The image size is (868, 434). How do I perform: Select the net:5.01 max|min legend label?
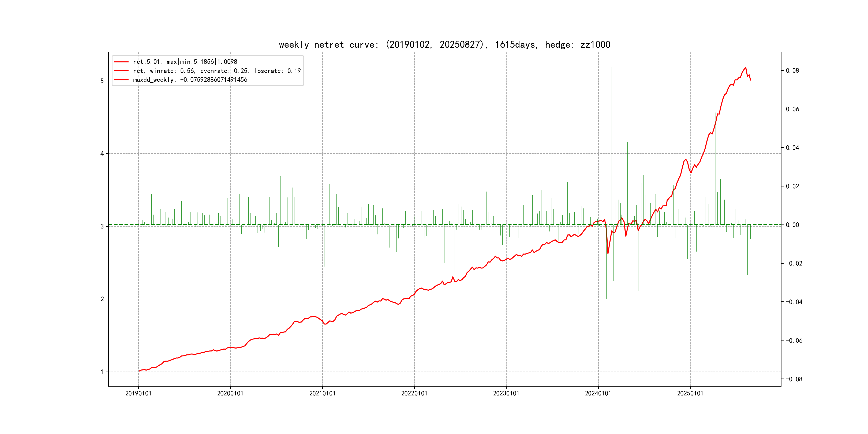pyautogui.click(x=185, y=62)
